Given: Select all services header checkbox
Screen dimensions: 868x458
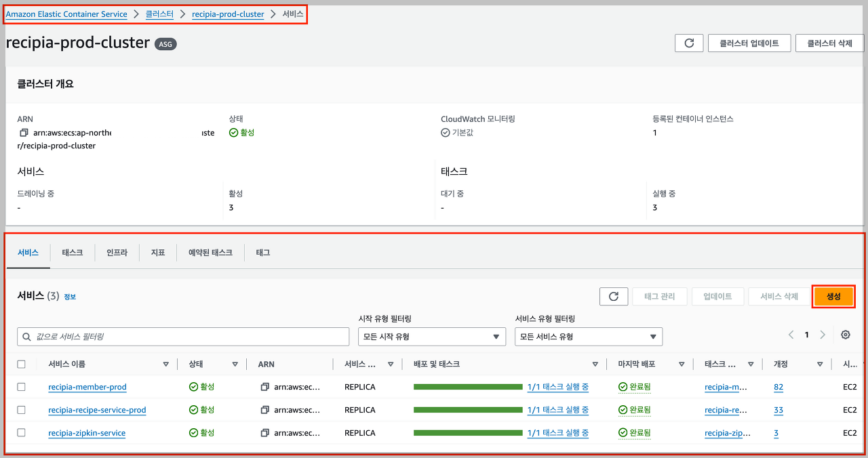Looking at the screenshot, I should point(21,365).
